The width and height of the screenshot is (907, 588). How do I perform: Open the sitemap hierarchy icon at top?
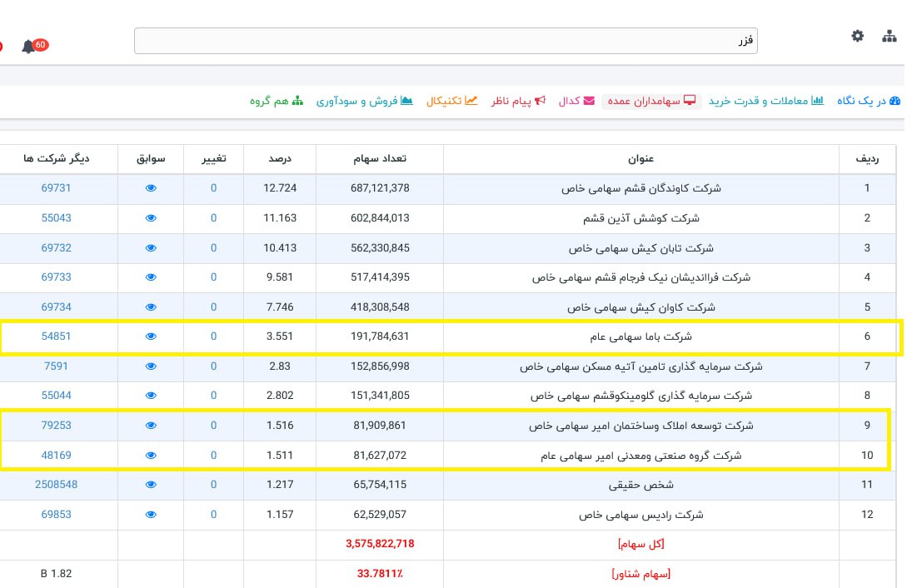[x=889, y=37]
